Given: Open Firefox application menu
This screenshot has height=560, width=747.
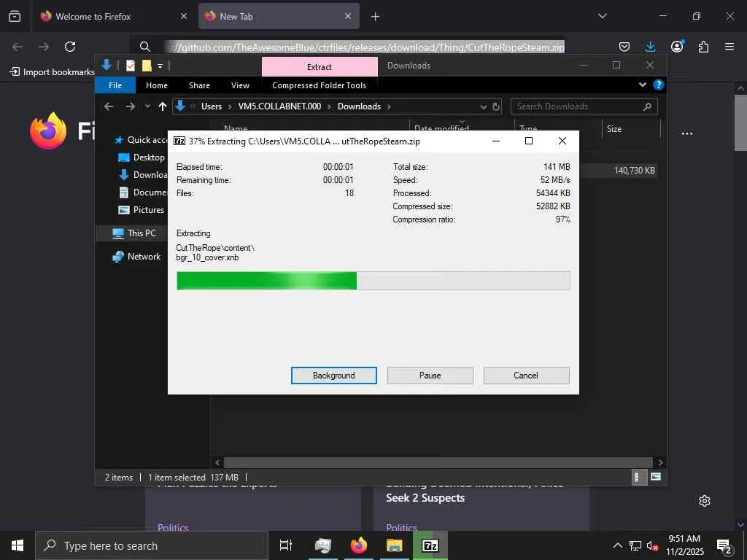Looking at the screenshot, I should (x=729, y=47).
